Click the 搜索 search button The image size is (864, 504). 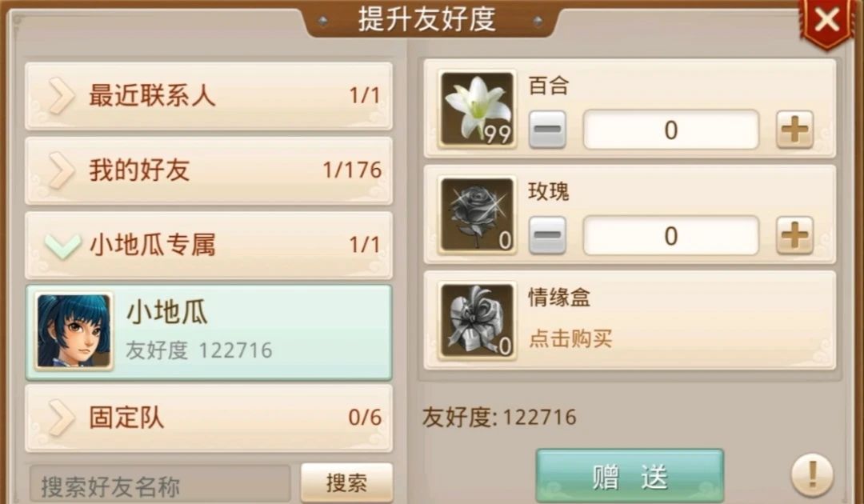tap(346, 482)
